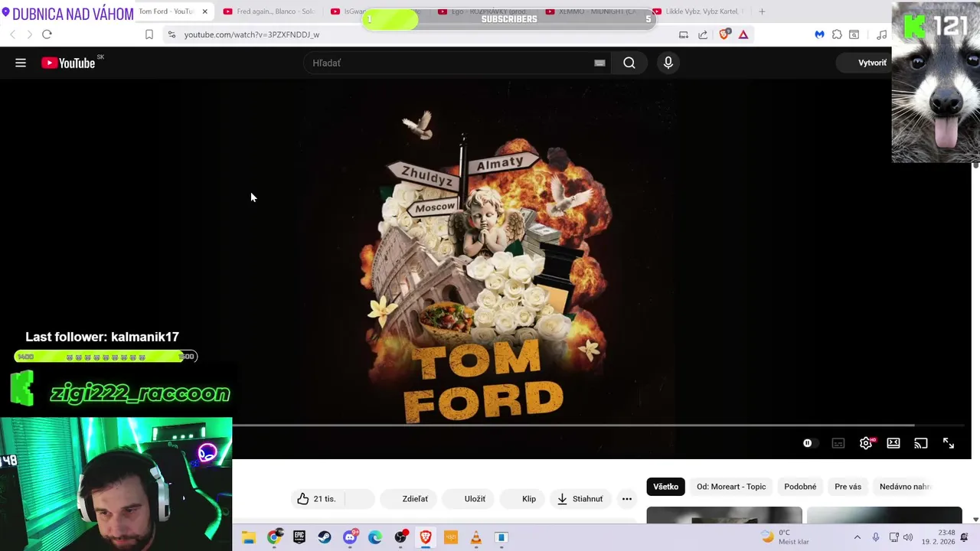Go back with the browser arrow
This screenshot has width=980, height=551.
coord(13,34)
